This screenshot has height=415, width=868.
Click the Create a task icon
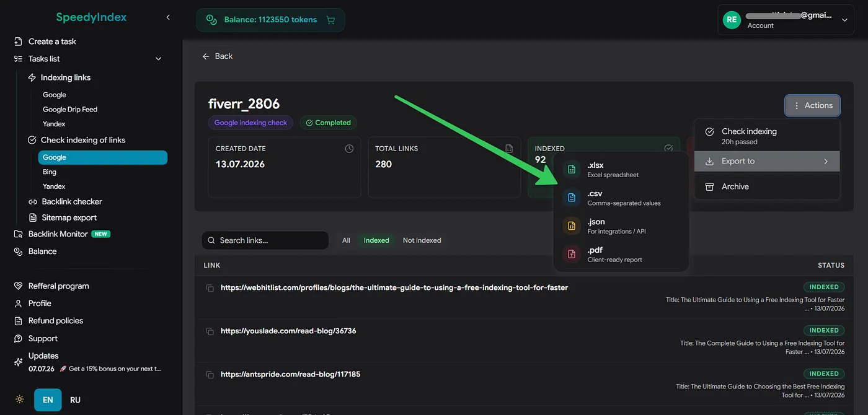tap(18, 41)
